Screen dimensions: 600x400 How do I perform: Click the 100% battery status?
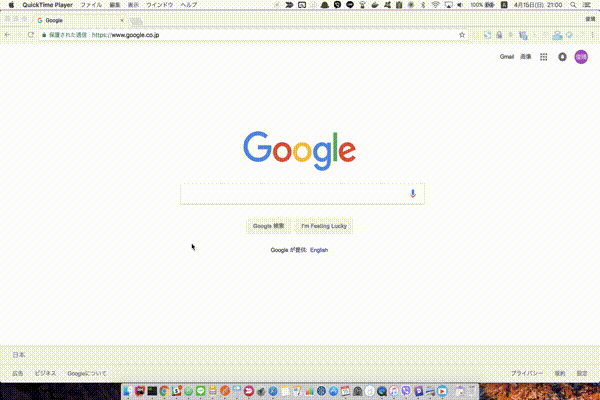point(482,5)
